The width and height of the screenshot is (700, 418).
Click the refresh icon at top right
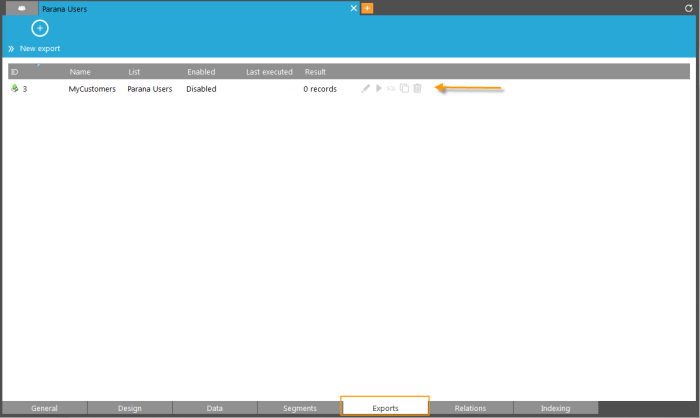(688, 8)
